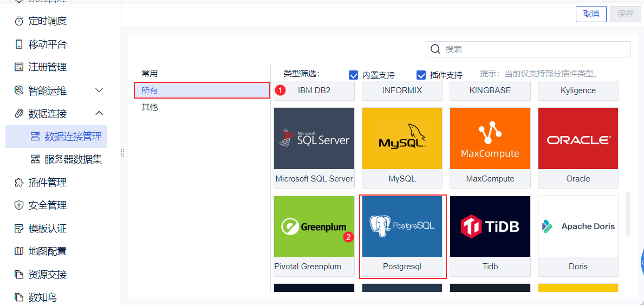The image size is (644, 305).
Task: Click the 资源交接 icon
Action: [x=19, y=274]
